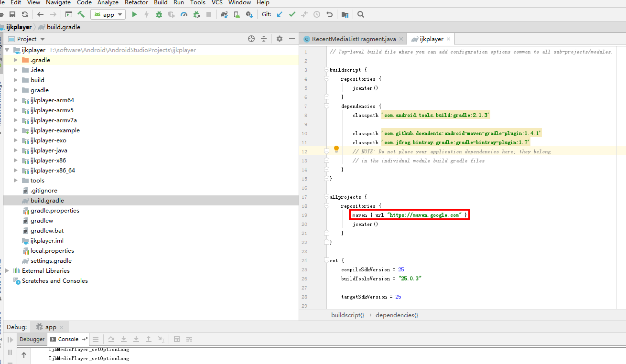Click the up arrow in console gutter
This screenshot has height=364, width=626.
24,355
